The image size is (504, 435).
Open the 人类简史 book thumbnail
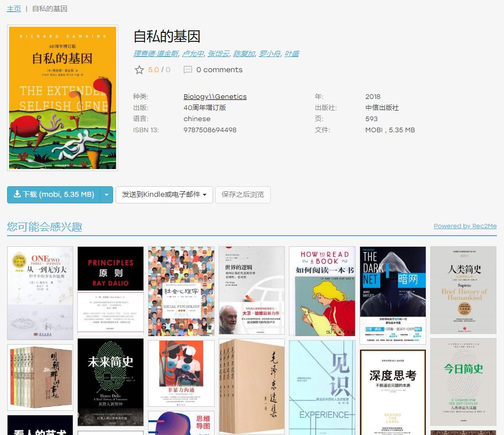(x=463, y=290)
